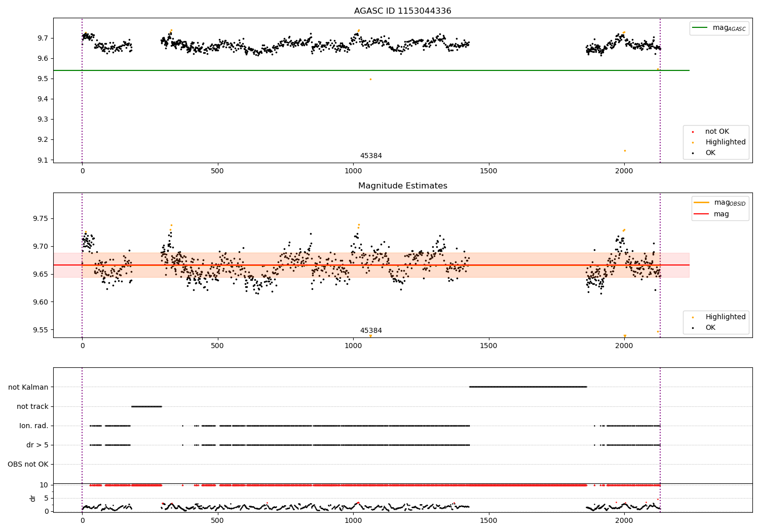Screen dimensions: 760x532
Task: Click the y-axis tick '9.1' in the top plot
Action: pyautogui.click(x=43, y=160)
